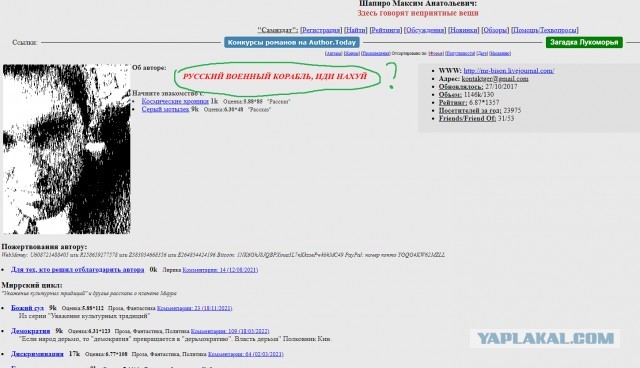Open the story Серый мотылек
Screen dimensions: 640x368
(165, 109)
